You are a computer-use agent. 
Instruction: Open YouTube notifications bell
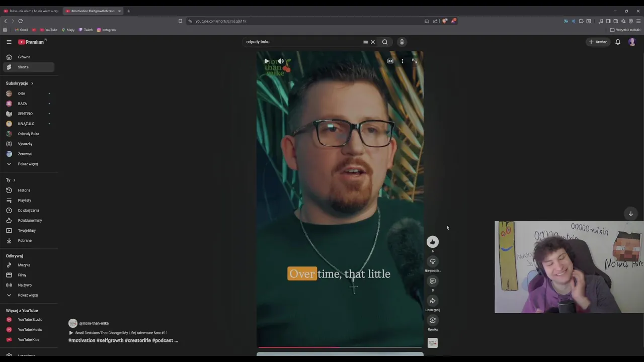(618, 42)
